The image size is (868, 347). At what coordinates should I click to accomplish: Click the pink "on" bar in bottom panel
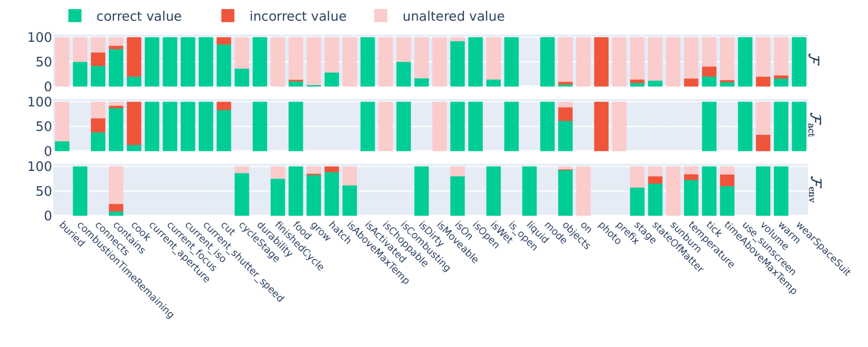click(x=583, y=191)
